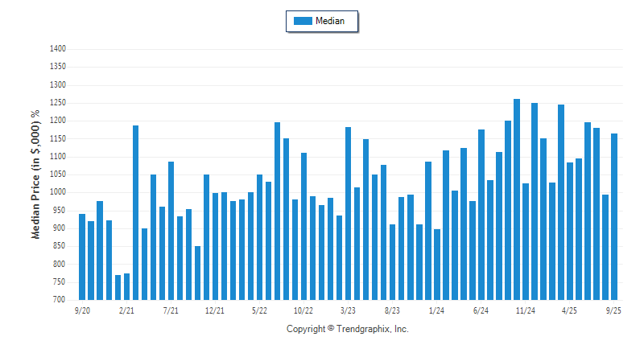This screenshot has width=644, height=349.
Task: Click the Trendgraphix copyright text
Action: pos(348,329)
